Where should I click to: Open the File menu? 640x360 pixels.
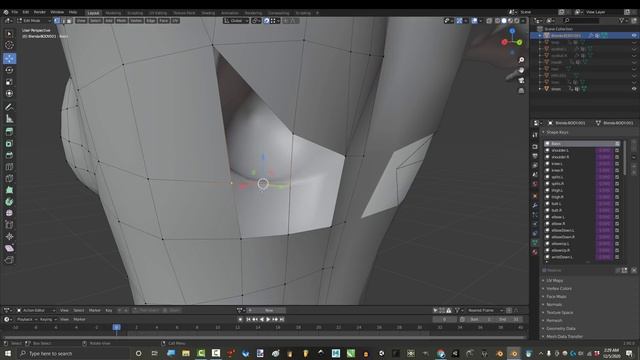click(x=15, y=12)
